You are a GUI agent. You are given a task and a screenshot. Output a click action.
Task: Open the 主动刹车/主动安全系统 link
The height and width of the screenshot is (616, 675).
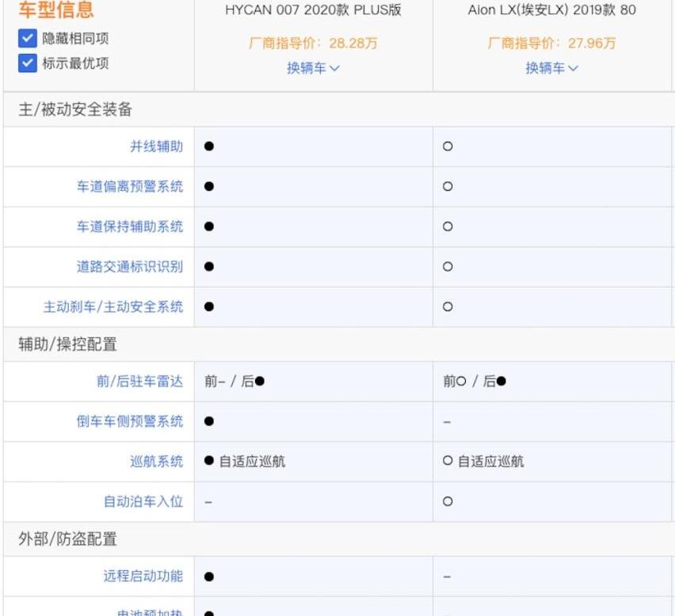[x=113, y=306]
